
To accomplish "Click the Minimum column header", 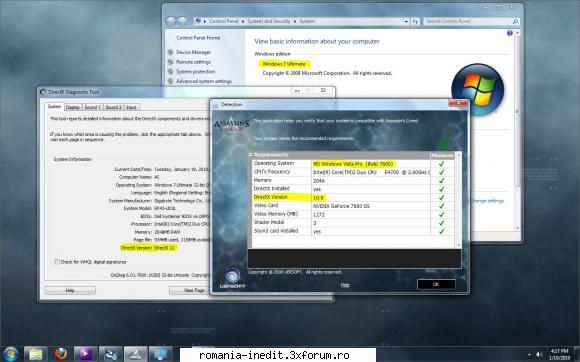I will pyautogui.click(x=442, y=155).
